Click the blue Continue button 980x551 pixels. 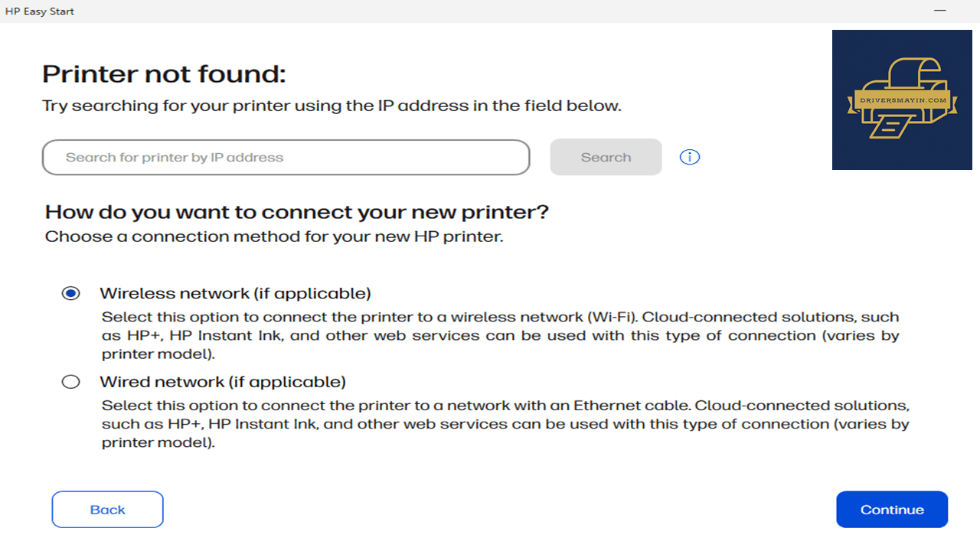click(x=892, y=510)
